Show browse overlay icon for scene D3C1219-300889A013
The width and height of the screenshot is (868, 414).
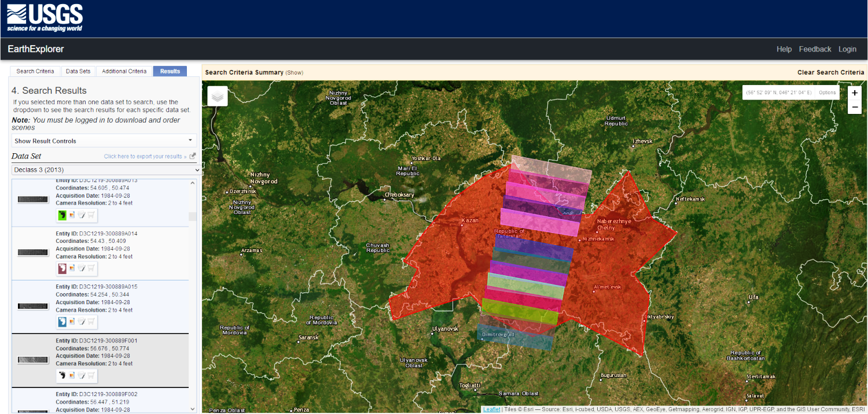[72, 215]
